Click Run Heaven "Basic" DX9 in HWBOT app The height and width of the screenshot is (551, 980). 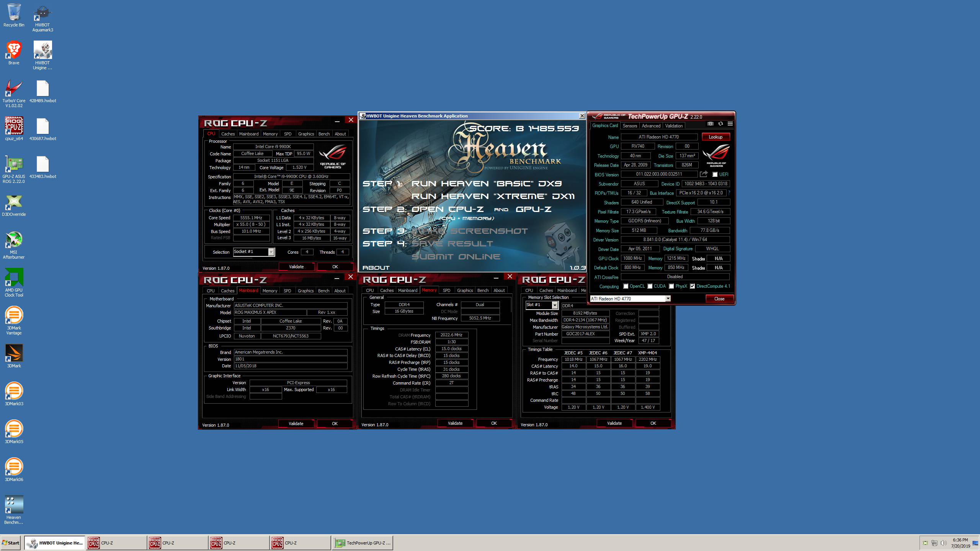click(x=486, y=184)
